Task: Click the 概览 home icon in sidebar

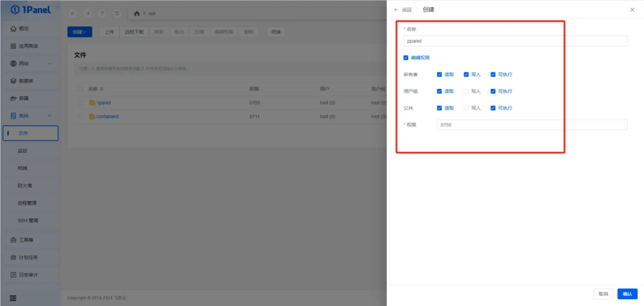Action: click(x=13, y=29)
